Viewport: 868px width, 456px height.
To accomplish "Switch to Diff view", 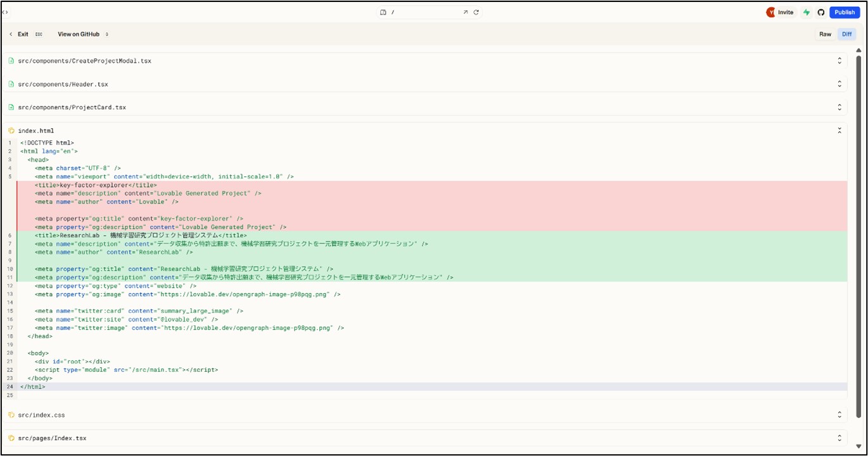I will [846, 34].
